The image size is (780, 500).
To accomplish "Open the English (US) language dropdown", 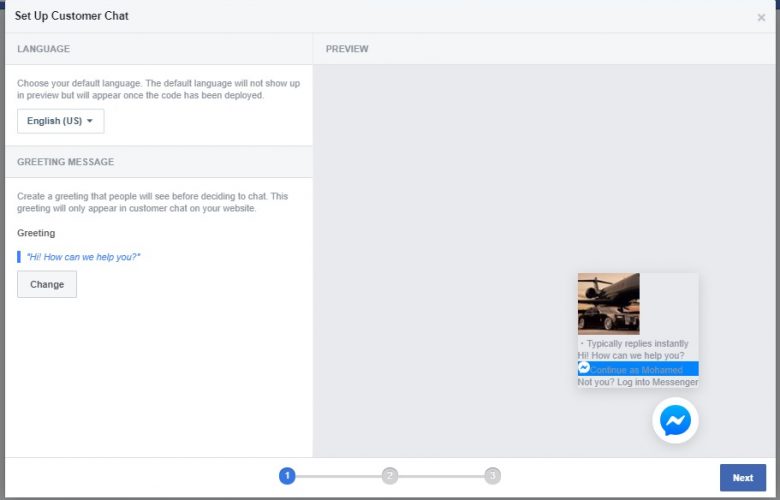I will [60, 121].
